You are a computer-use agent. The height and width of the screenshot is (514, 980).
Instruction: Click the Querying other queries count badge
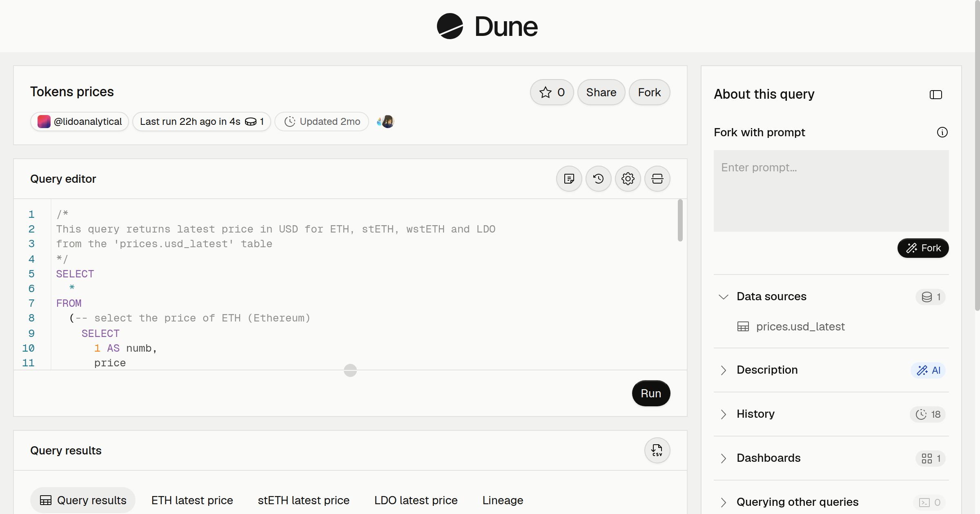tap(929, 502)
